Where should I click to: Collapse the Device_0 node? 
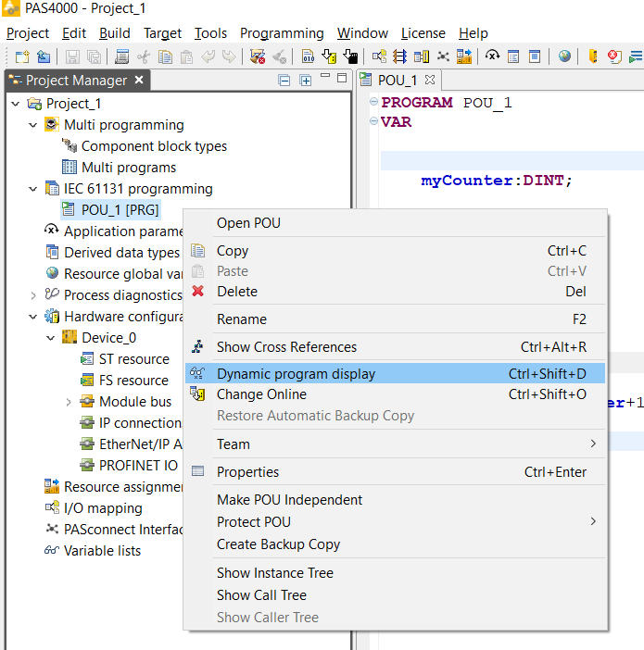[x=51, y=338]
